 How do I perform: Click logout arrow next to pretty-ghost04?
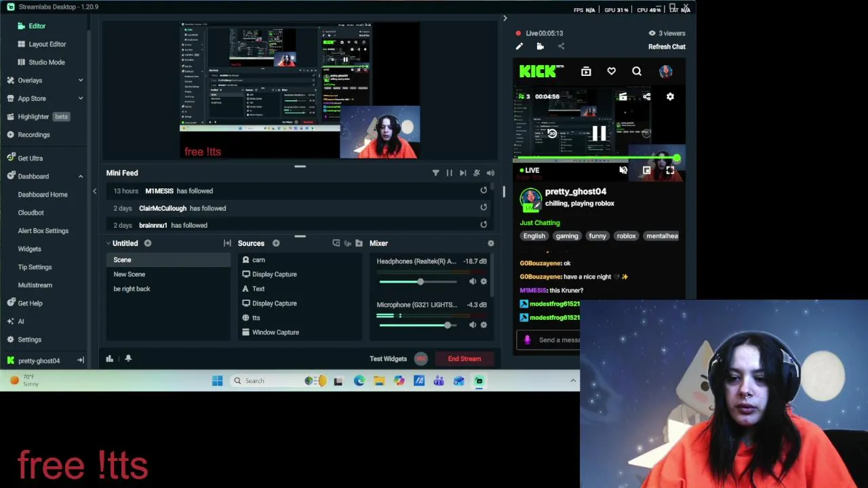tap(81, 361)
